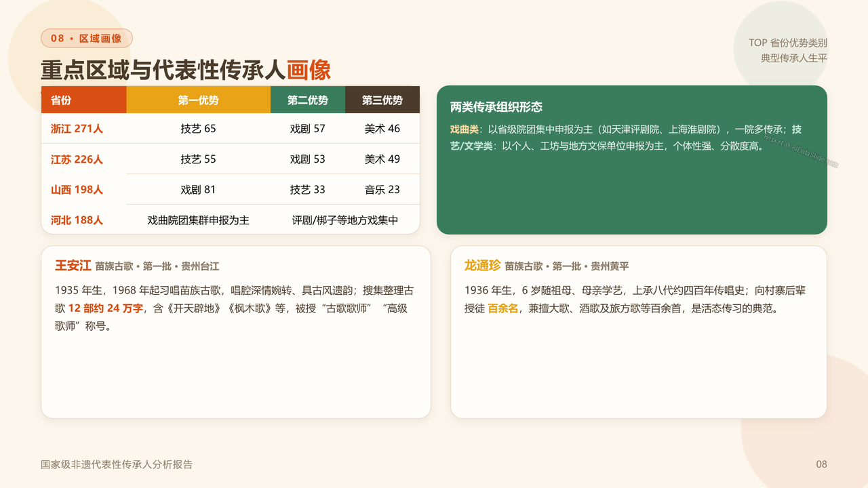Click the cell 戏剧 53
This screenshot has width=868, height=488.
tap(308, 159)
